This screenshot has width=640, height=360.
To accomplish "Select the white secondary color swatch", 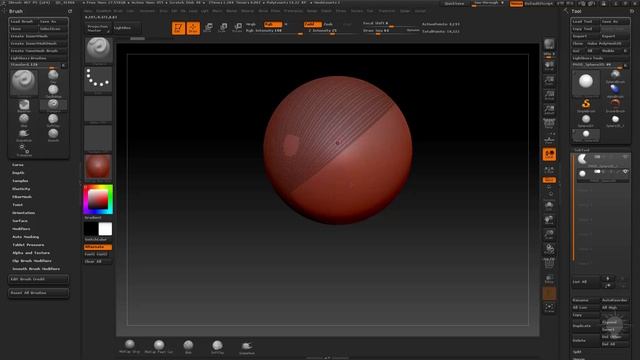I will [105, 229].
